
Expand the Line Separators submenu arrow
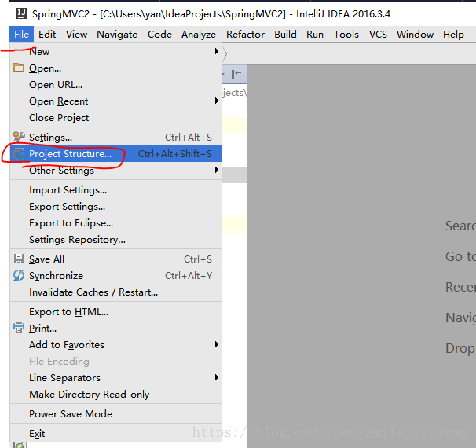[x=217, y=377]
